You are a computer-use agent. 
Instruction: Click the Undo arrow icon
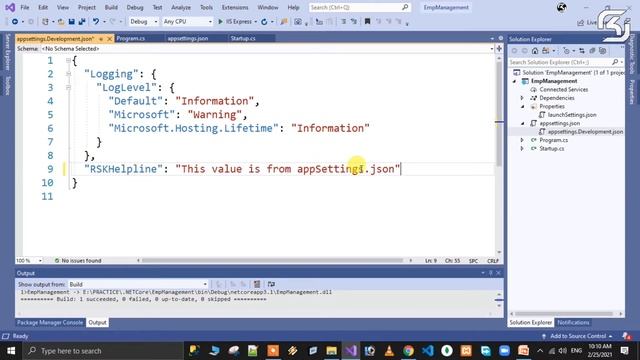tap(96, 22)
